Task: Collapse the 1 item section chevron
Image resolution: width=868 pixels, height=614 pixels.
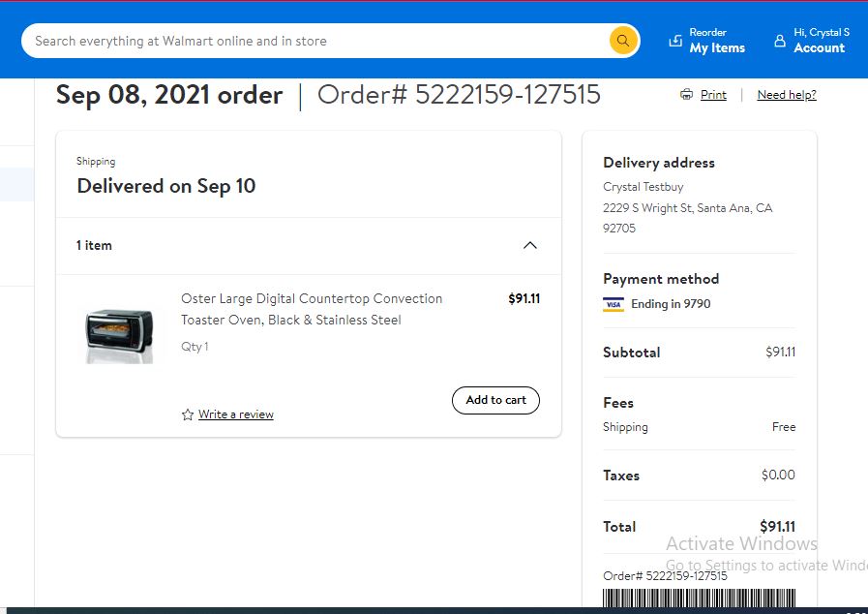Action: 529,245
